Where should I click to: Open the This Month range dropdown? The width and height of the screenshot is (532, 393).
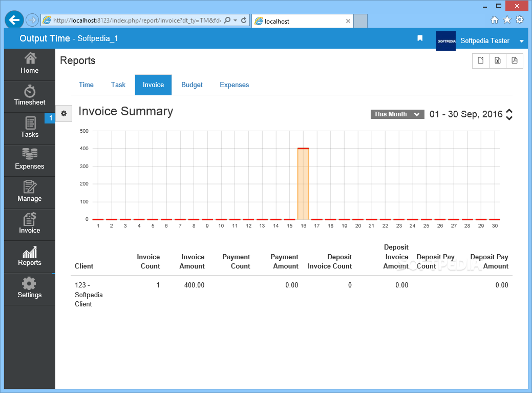[x=397, y=114]
